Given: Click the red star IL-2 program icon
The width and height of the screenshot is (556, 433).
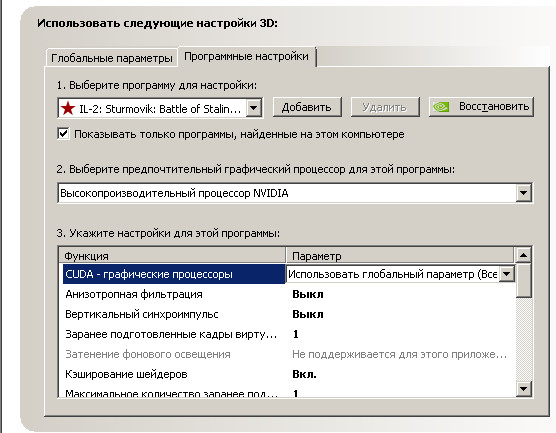Looking at the screenshot, I should click(x=68, y=108).
